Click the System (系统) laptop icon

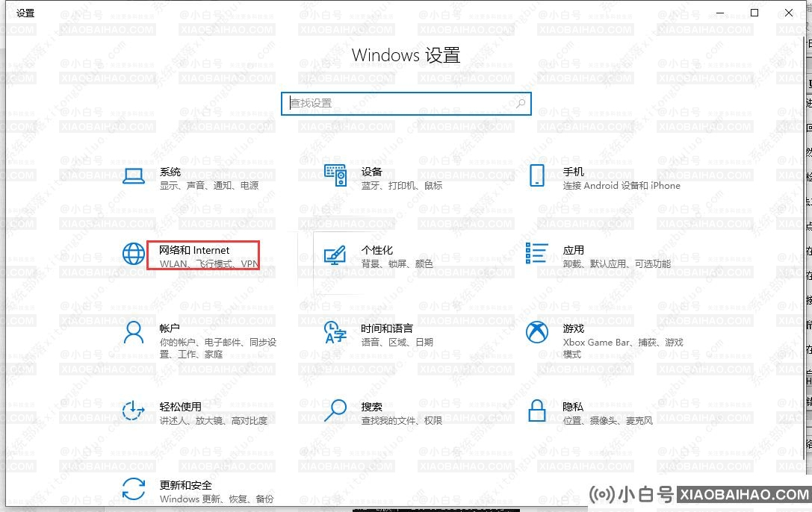pos(133,176)
